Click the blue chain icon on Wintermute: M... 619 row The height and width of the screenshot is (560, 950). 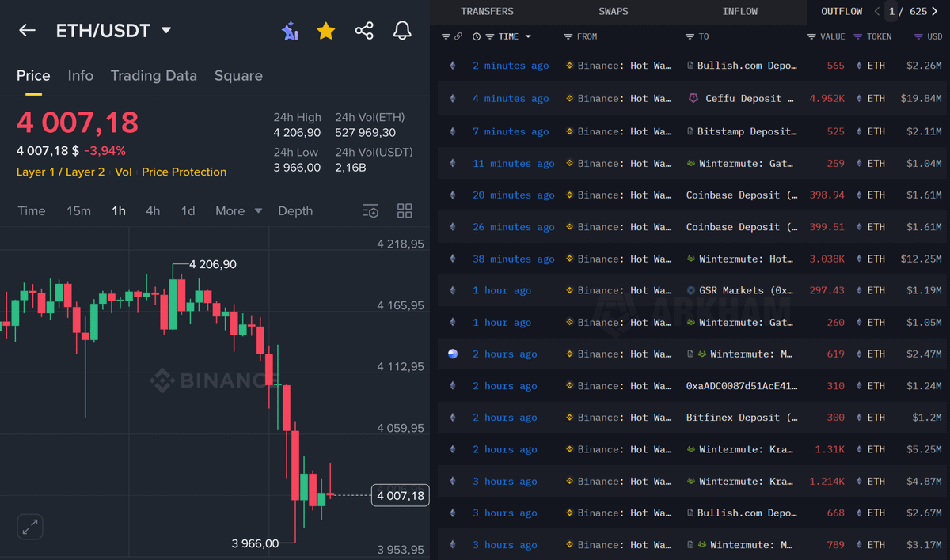point(453,354)
